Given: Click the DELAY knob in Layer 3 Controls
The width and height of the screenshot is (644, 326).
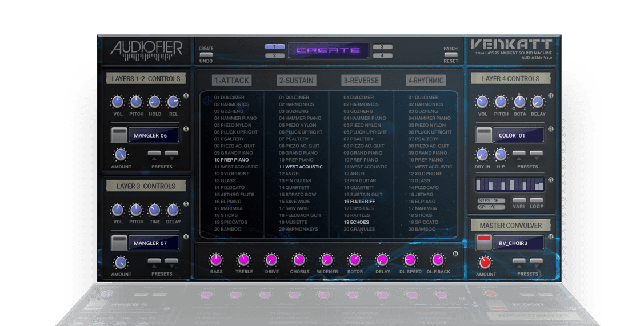Looking at the screenshot, I should (x=173, y=210).
